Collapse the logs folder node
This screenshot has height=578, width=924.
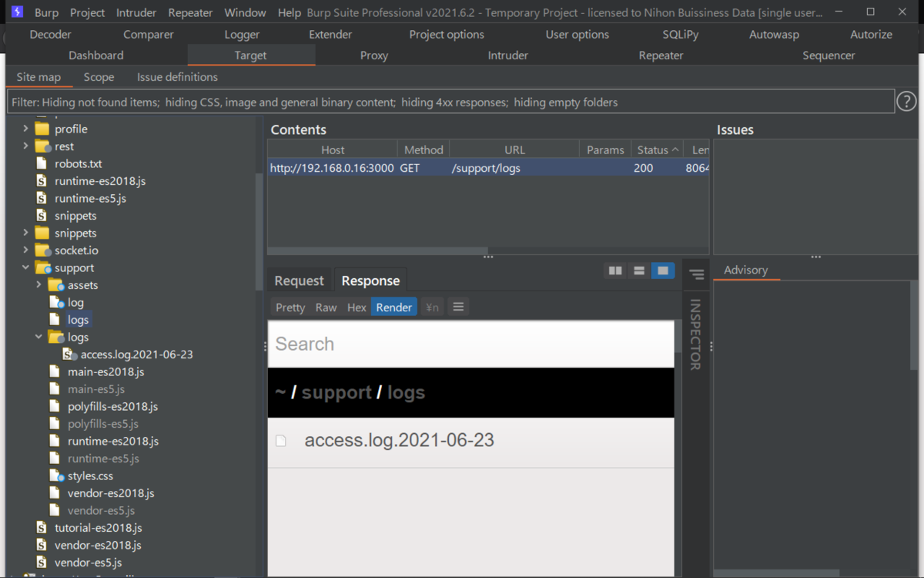pos(38,337)
